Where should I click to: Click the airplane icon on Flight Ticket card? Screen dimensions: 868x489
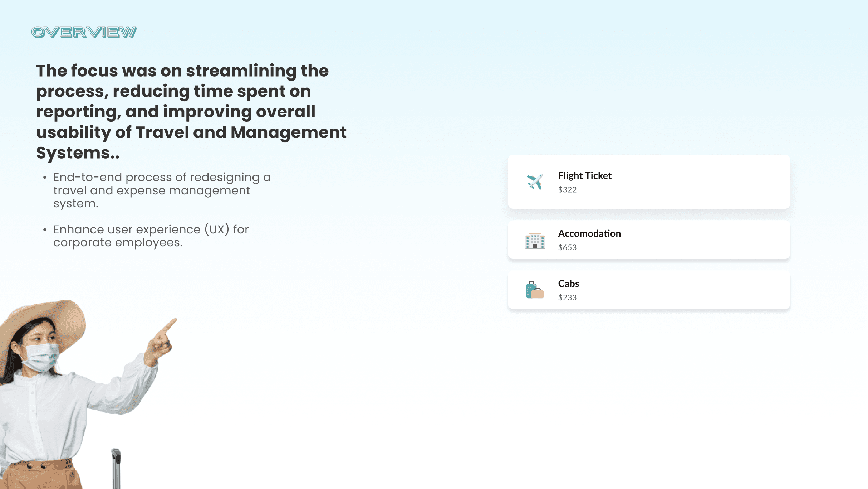click(535, 182)
